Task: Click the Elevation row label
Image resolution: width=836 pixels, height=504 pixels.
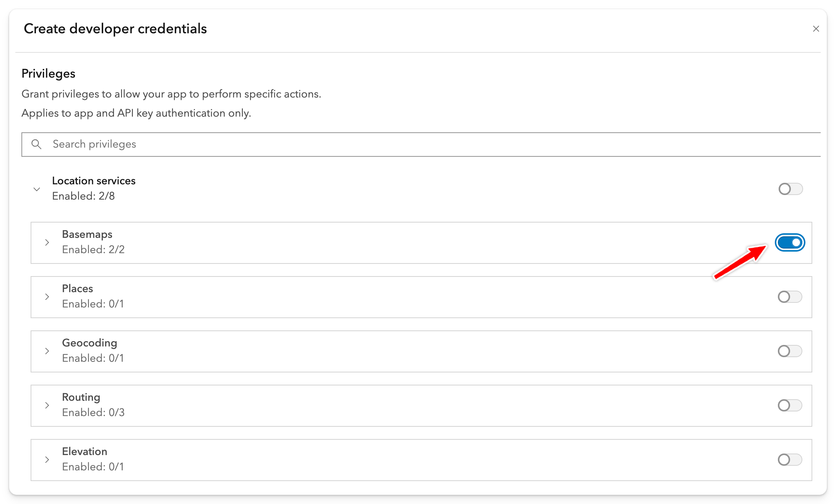Action: 85,452
